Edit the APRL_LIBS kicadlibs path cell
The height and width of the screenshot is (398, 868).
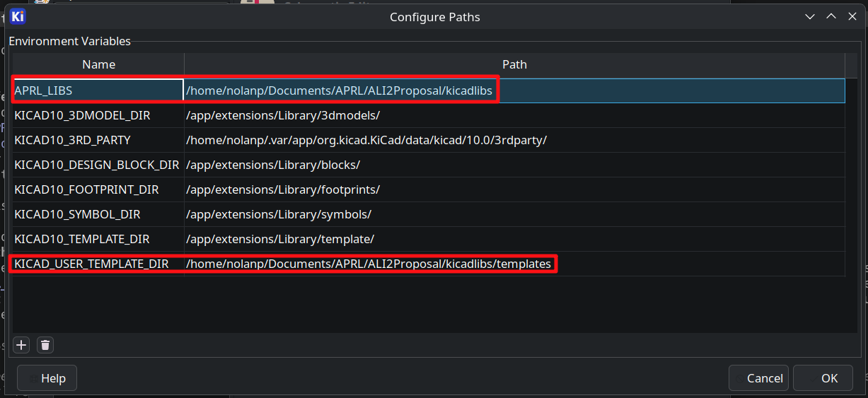tap(514, 90)
